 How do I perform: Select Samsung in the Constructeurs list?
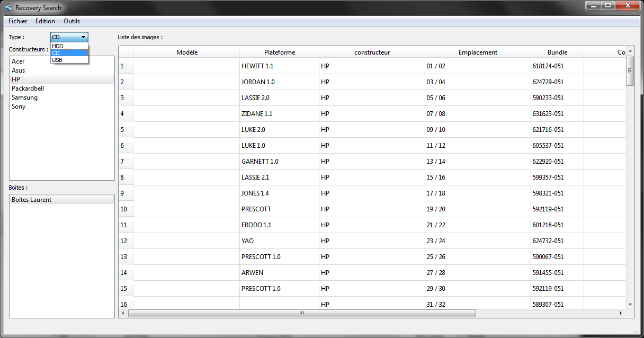click(x=24, y=97)
